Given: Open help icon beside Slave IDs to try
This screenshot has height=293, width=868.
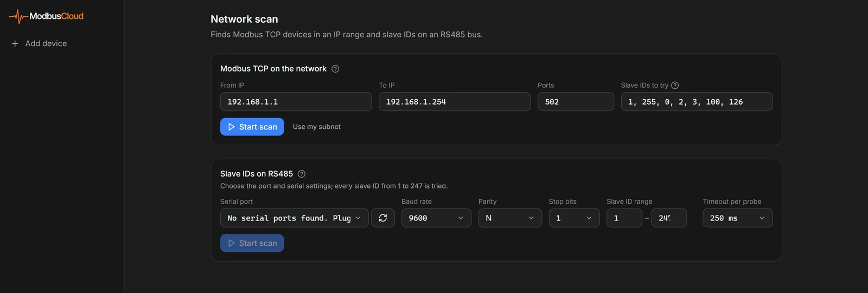Looking at the screenshot, I should point(675,86).
